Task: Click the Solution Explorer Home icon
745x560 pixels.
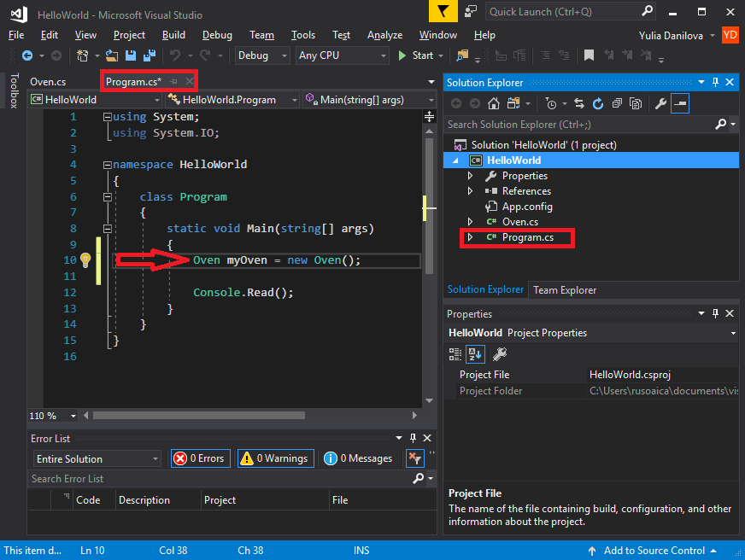Action: pos(494,103)
